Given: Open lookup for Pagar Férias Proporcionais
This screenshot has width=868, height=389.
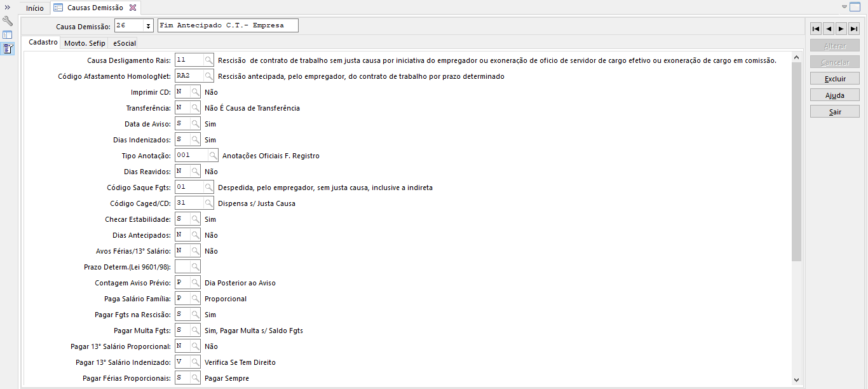Looking at the screenshot, I should [x=195, y=378].
